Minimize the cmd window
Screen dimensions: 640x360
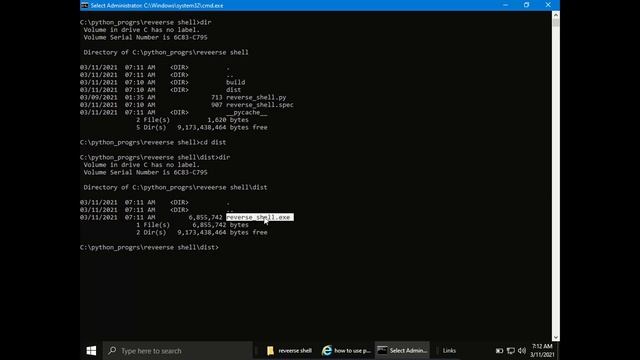[x=505, y=5]
